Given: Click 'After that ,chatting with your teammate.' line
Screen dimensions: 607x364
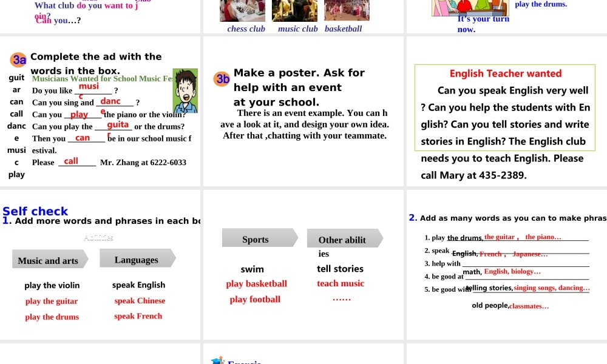Looking at the screenshot, I should 305,136.
